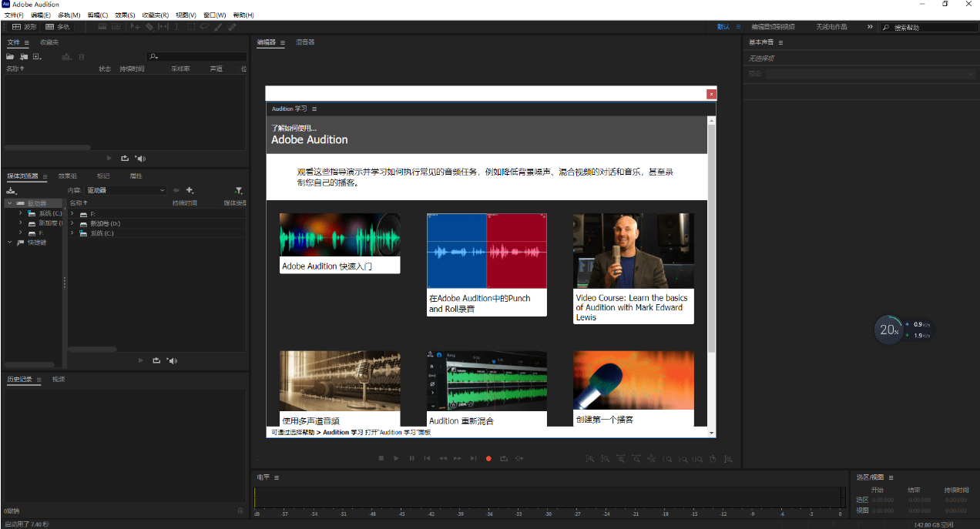
Task: Select the Razor tool
Action: coord(149,26)
